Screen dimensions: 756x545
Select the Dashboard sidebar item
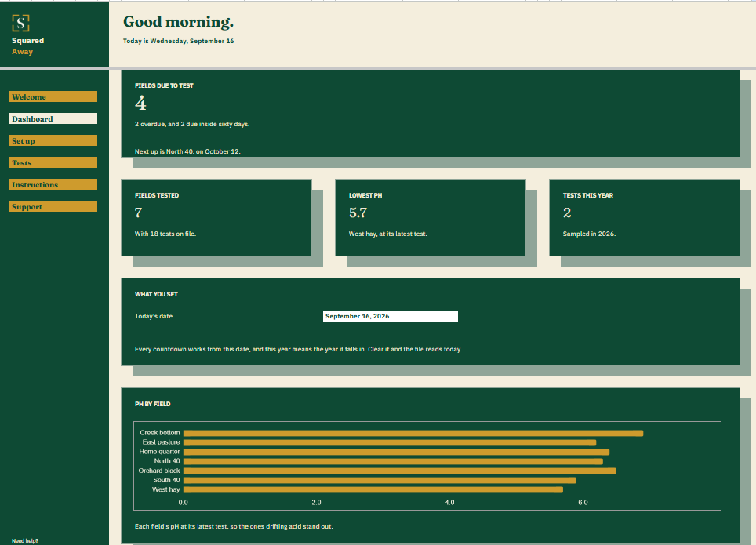[53, 118]
